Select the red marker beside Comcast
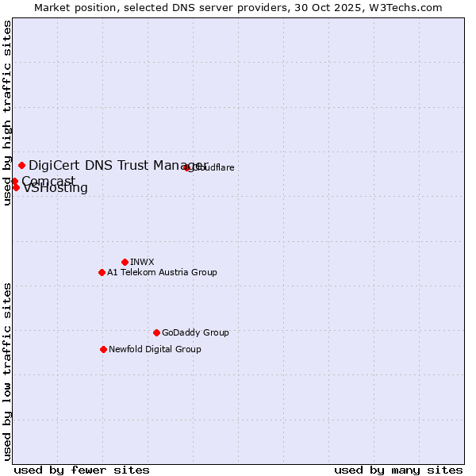Viewport: 476px width, 476px height. (14, 181)
